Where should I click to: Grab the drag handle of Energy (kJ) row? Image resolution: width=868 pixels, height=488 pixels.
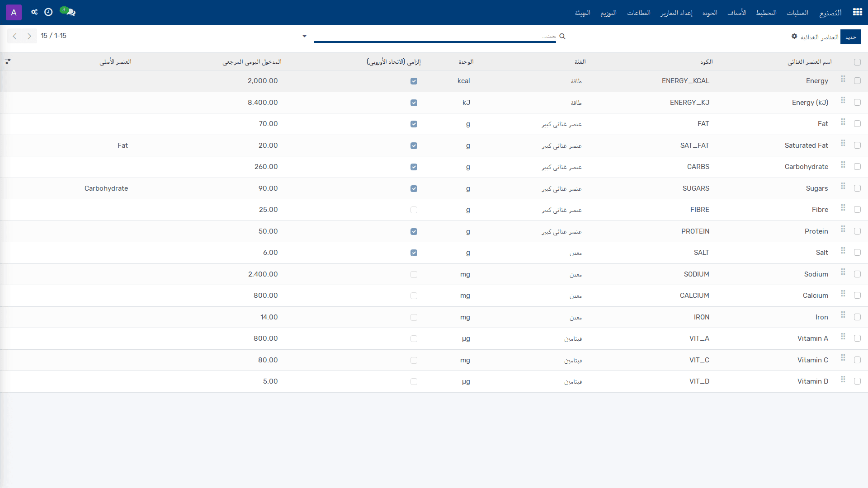pyautogui.click(x=843, y=100)
